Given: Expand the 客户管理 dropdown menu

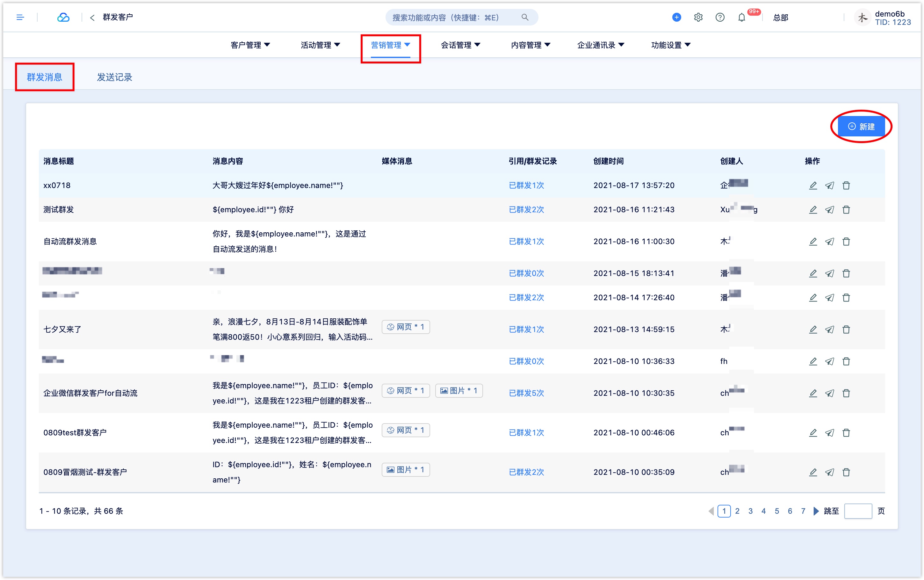Looking at the screenshot, I should pyautogui.click(x=250, y=45).
